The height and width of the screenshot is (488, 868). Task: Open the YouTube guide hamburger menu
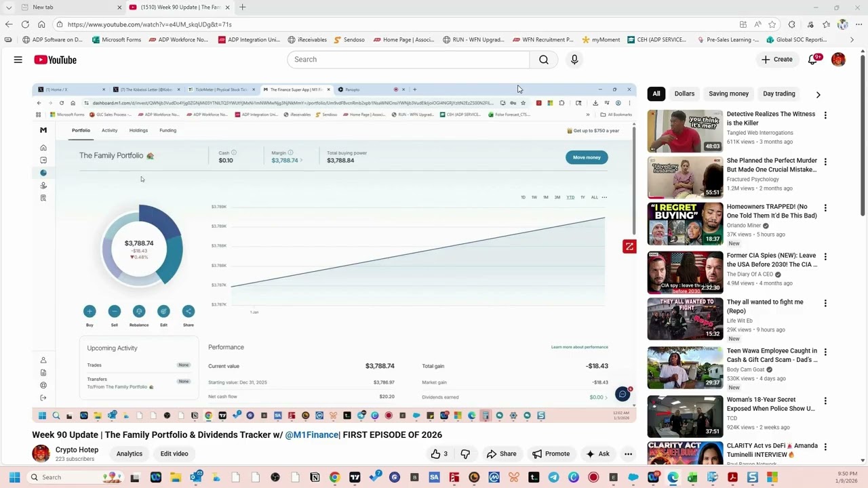coord(18,60)
